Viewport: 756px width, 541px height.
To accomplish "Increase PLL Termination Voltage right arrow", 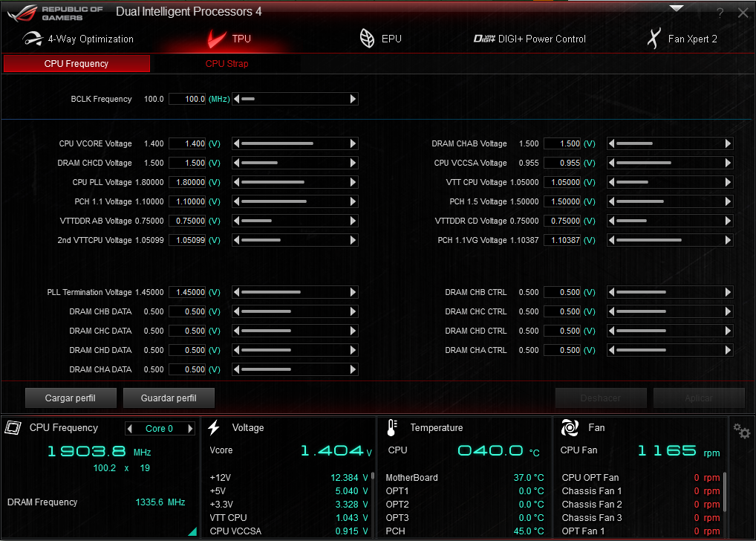I will tap(353, 293).
